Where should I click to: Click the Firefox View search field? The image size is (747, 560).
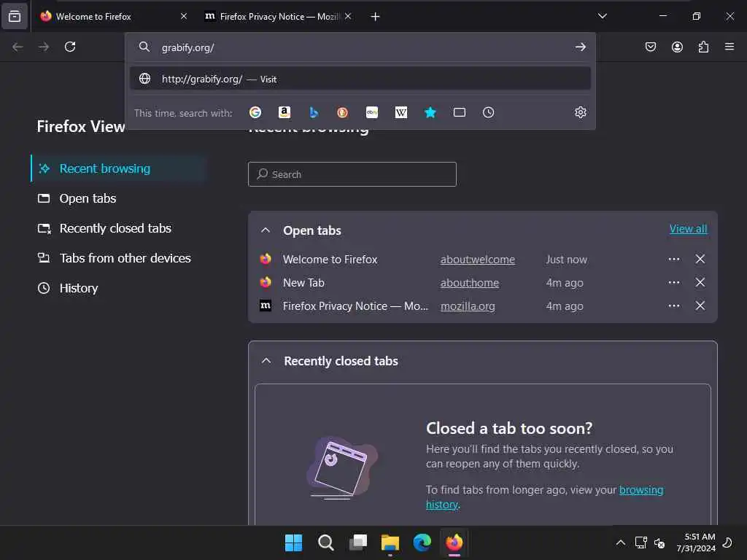(x=352, y=174)
